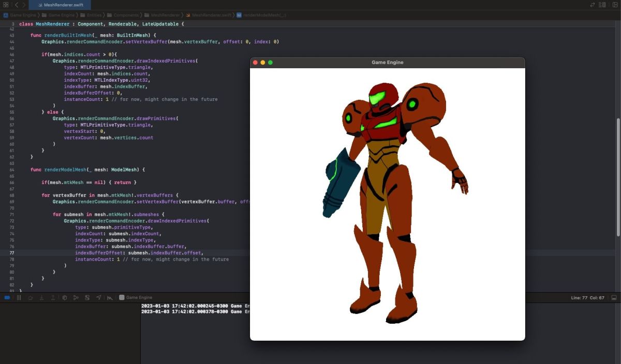Select the MeshRenderer.swift editor tab
Viewport: 621px width, 364px height.
(x=60, y=5)
